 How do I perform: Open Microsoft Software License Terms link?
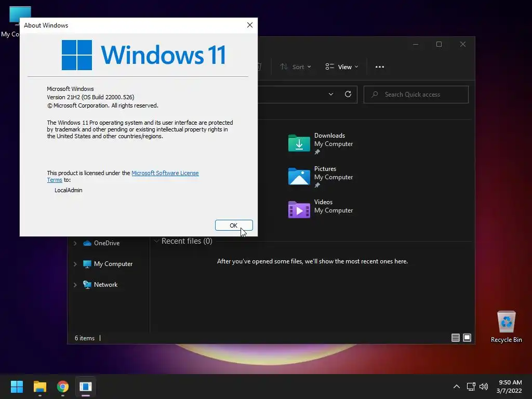coord(165,173)
